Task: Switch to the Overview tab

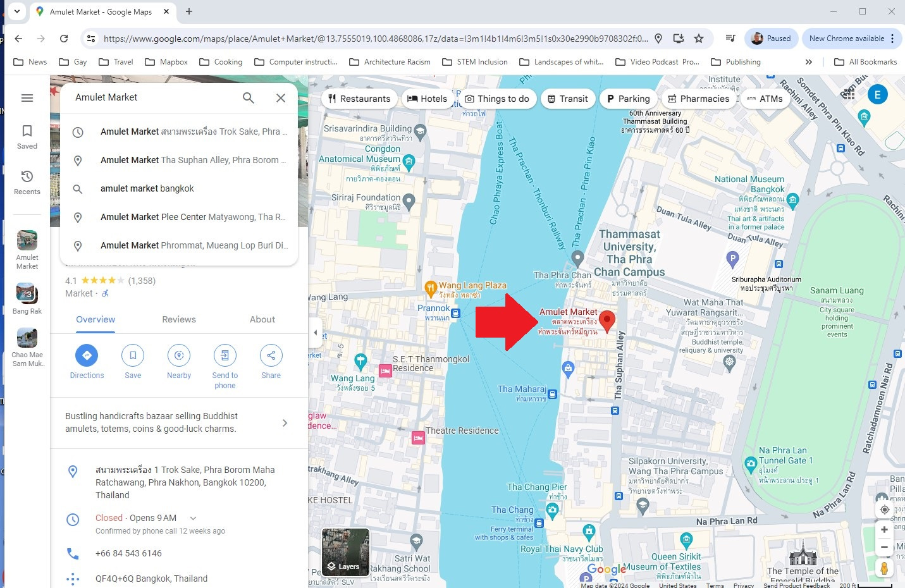Action: tap(95, 319)
